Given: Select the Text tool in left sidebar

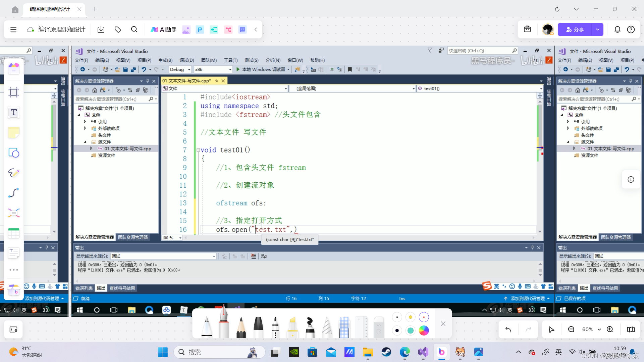Looking at the screenshot, I should click(x=14, y=113).
